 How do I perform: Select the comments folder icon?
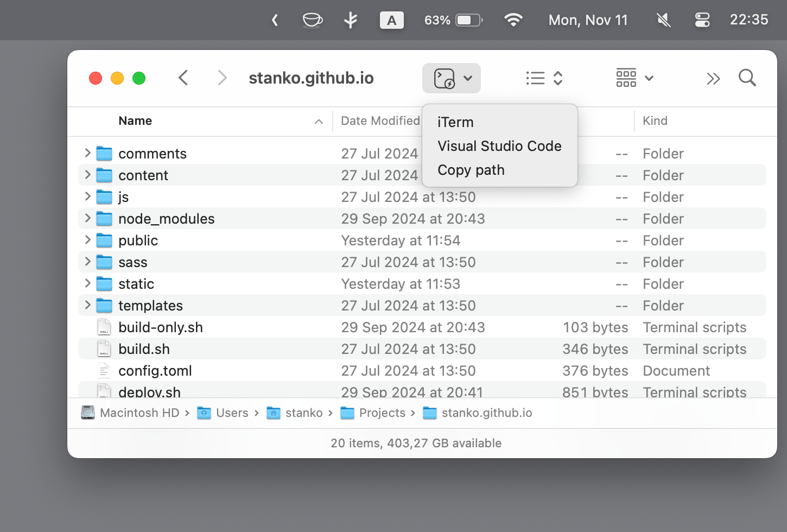pos(104,154)
